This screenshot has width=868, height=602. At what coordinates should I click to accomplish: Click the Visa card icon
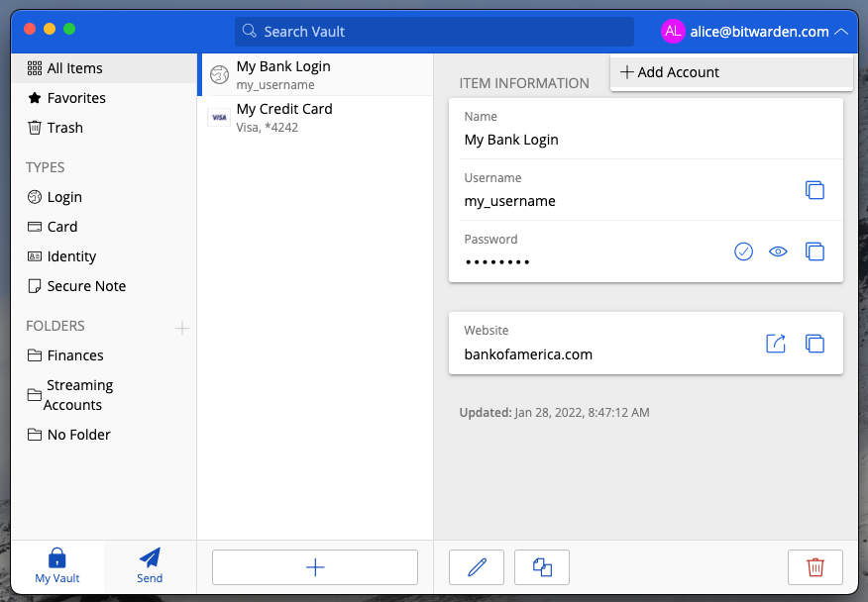click(x=219, y=117)
